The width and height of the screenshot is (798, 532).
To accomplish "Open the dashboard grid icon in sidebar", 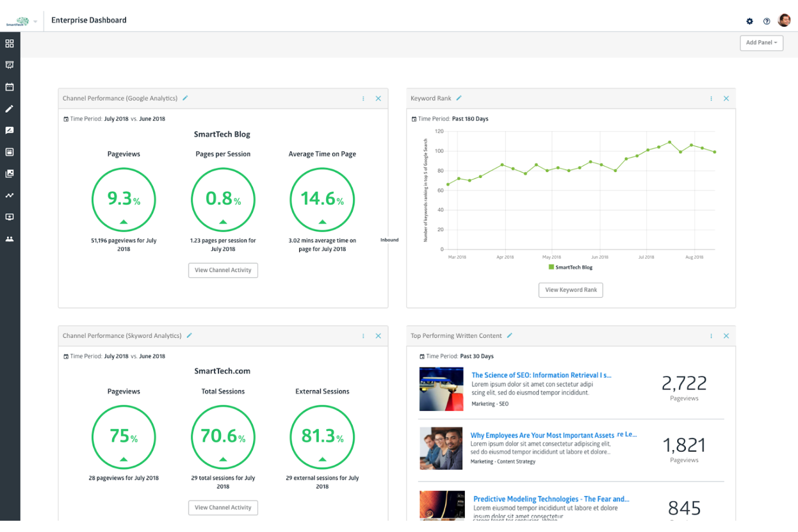I will click(x=10, y=44).
